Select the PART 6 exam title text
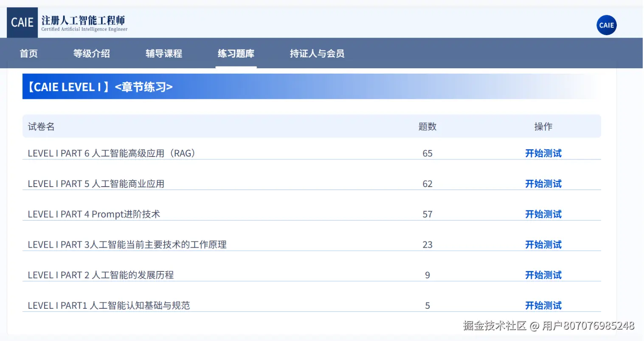Viewport: 644px width, 341px height. 111,153
